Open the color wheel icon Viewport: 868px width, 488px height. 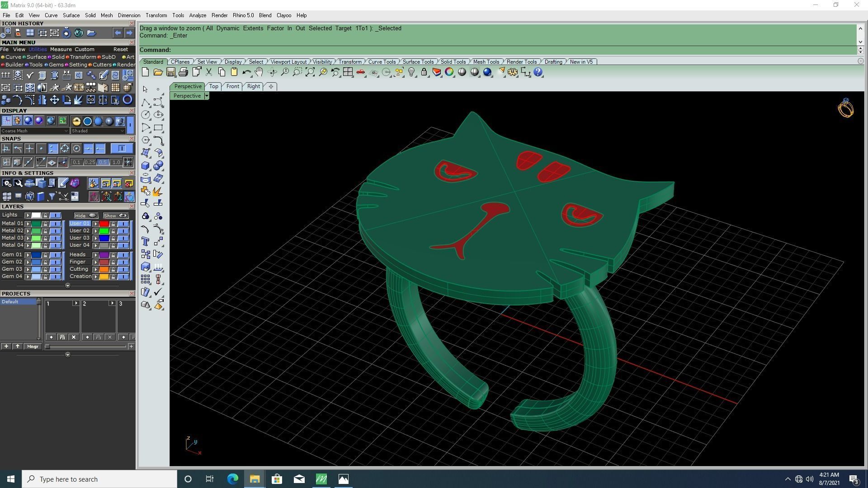point(449,72)
